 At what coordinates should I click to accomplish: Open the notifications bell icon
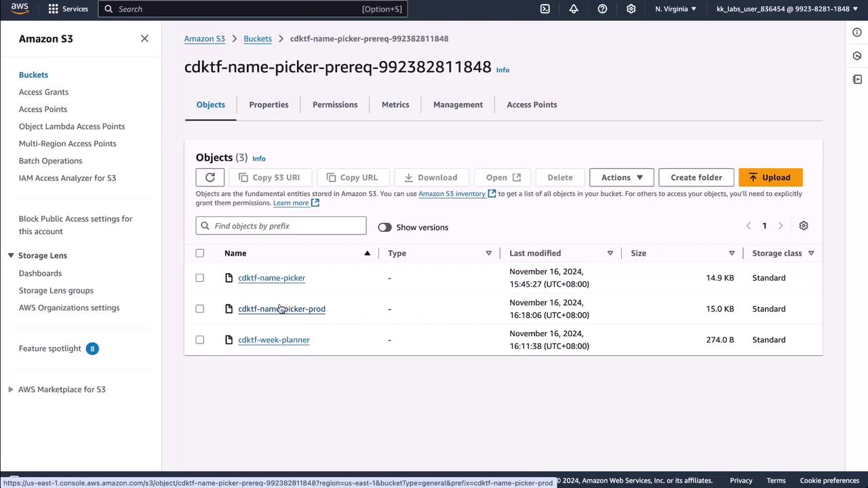[574, 9]
